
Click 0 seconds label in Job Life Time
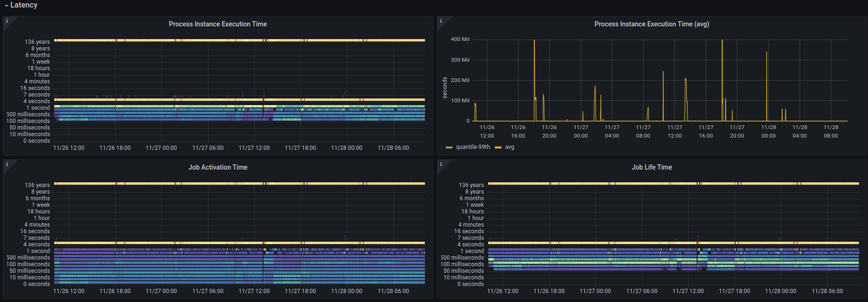coord(470,284)
